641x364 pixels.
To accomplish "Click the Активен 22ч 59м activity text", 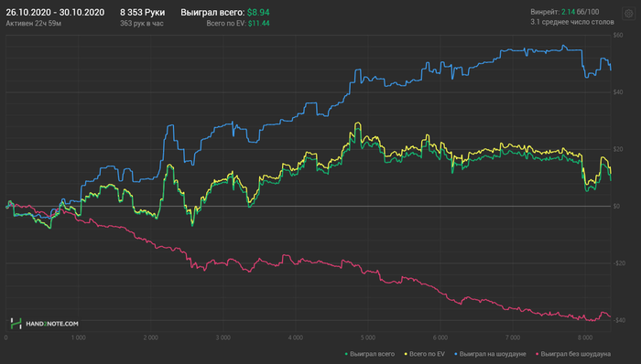I will (34, 23).
